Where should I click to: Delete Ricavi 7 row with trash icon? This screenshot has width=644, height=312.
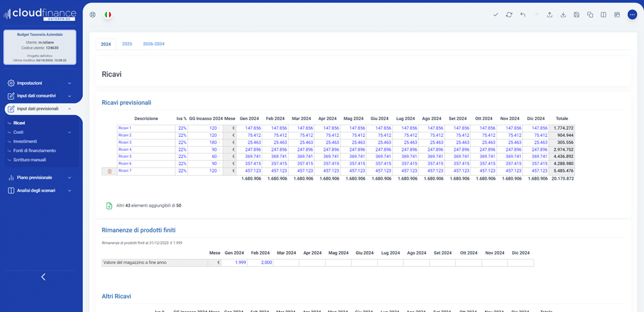pos(109,171)
